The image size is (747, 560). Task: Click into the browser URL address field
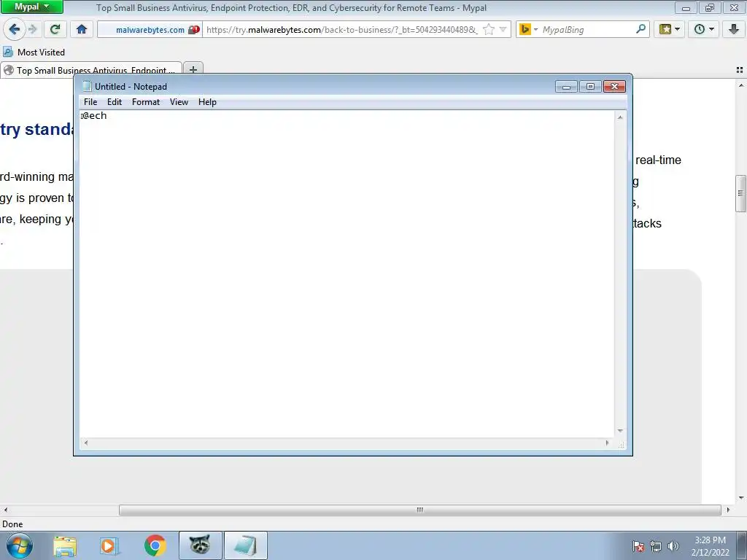pyautogui.click(x=343, y=29)
